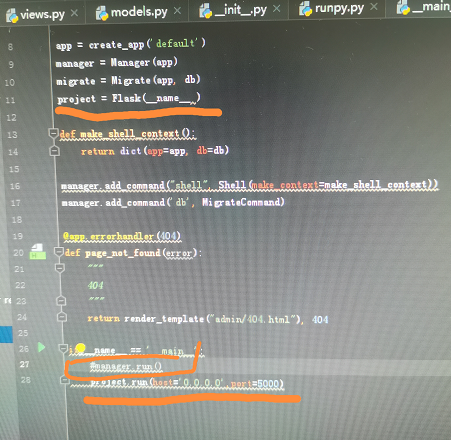Close the runpy.py tab

click(x=374, y=6)
